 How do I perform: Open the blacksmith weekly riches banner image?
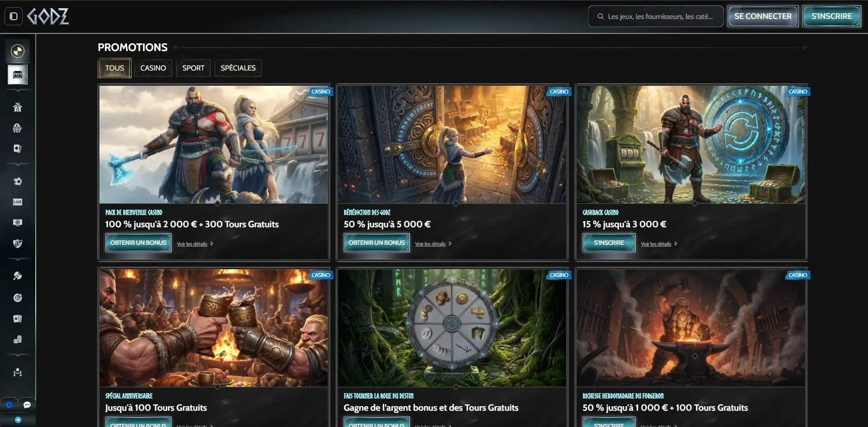click(x=691, y=328)
